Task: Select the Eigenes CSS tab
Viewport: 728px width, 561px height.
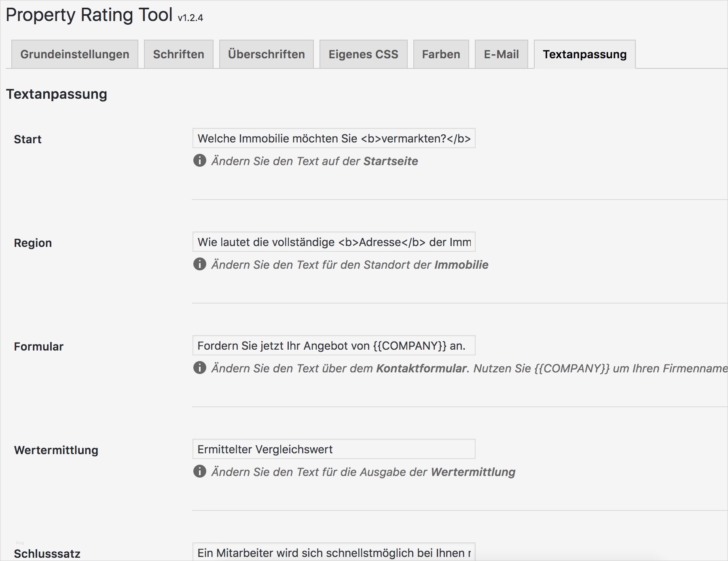Action: click(x=363, y=54)
